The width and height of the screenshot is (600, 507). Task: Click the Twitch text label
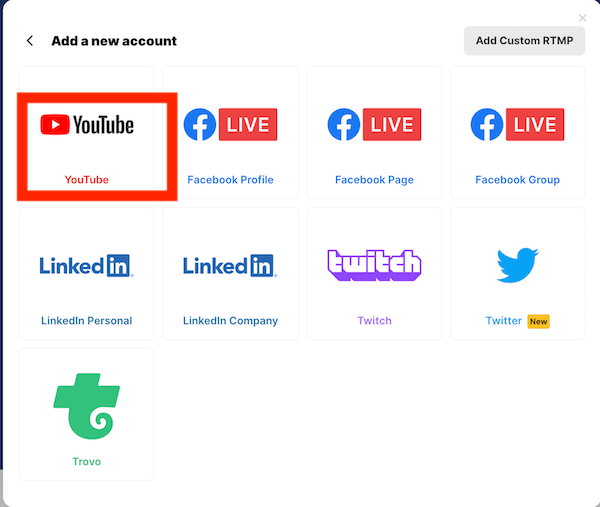[374, 321]
